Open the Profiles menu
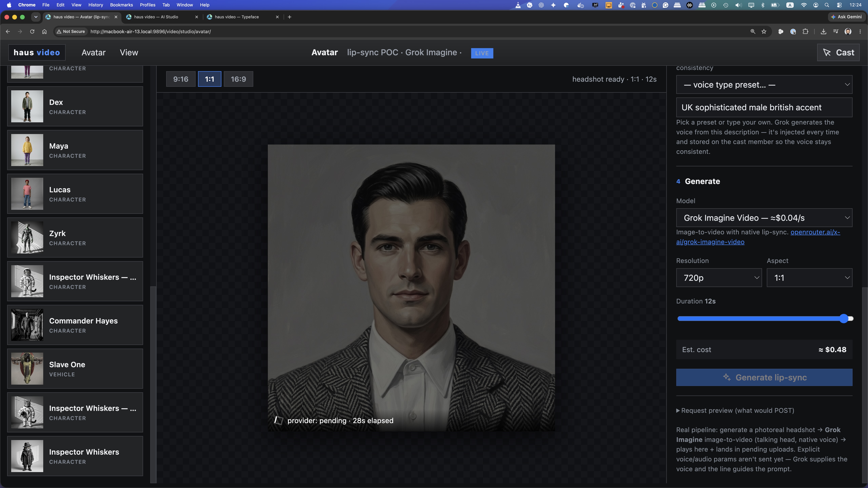The image size is (868, 488). coord(148,5)
